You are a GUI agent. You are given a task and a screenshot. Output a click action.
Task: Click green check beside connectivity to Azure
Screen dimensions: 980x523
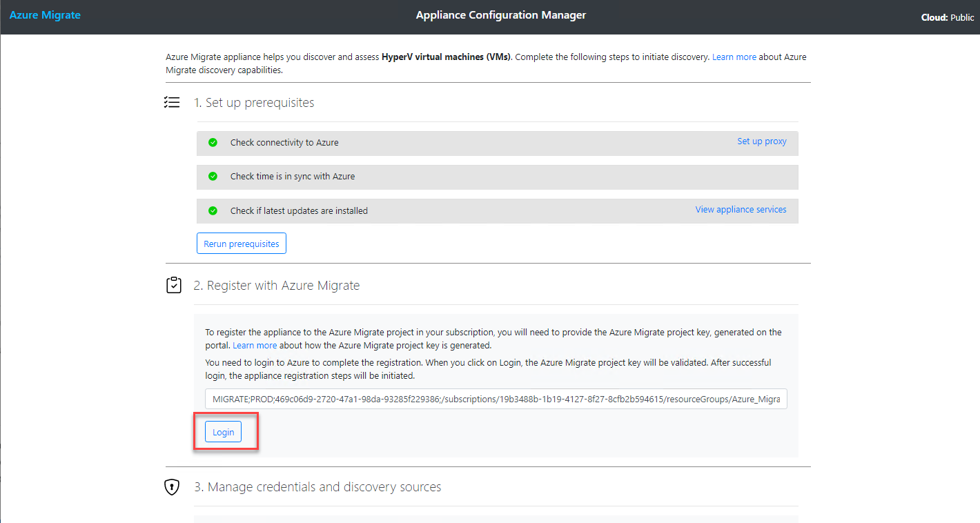coord(213,142)
